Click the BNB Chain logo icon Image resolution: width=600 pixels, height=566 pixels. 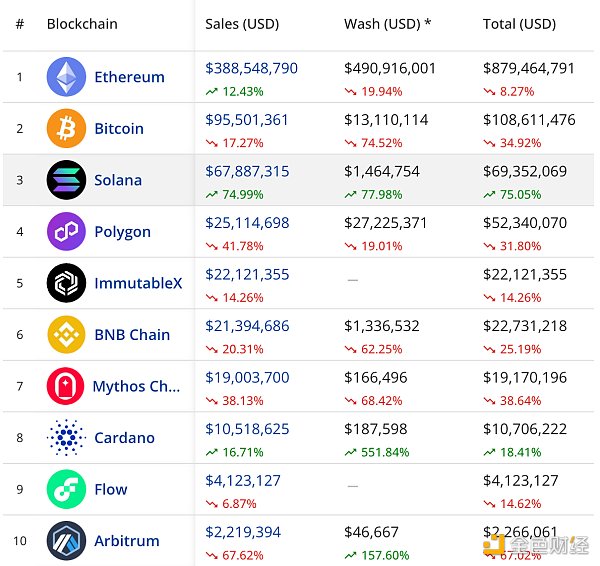click(x=66, y=334)
